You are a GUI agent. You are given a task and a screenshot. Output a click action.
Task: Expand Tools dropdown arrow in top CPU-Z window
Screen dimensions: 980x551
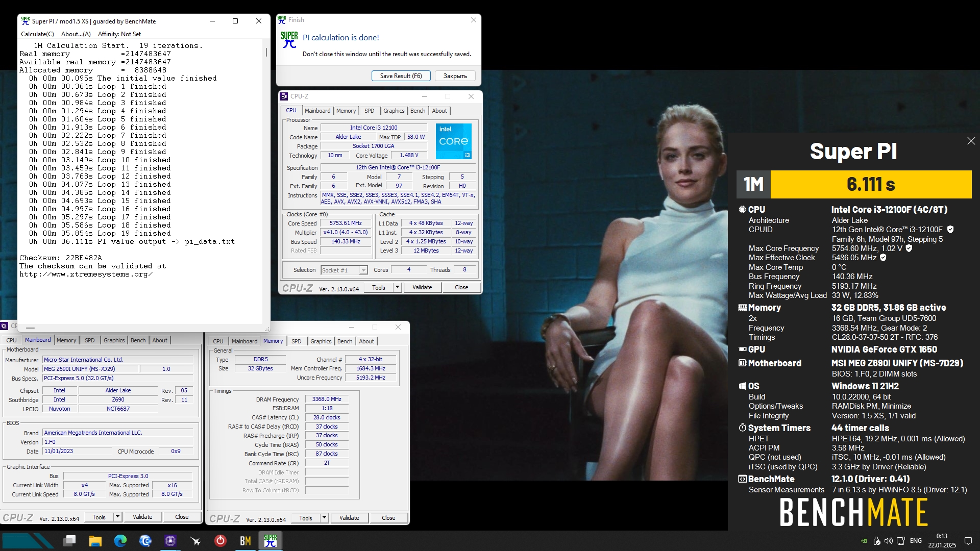(397, 287)
